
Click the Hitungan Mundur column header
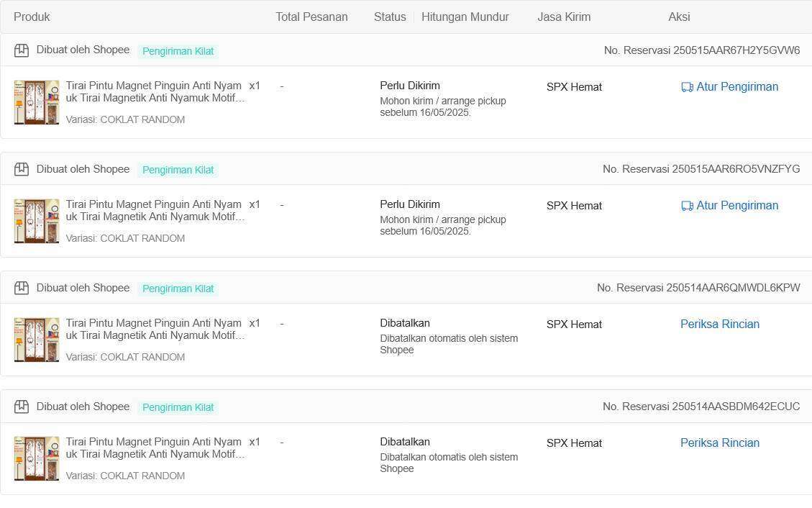point(465,17)
